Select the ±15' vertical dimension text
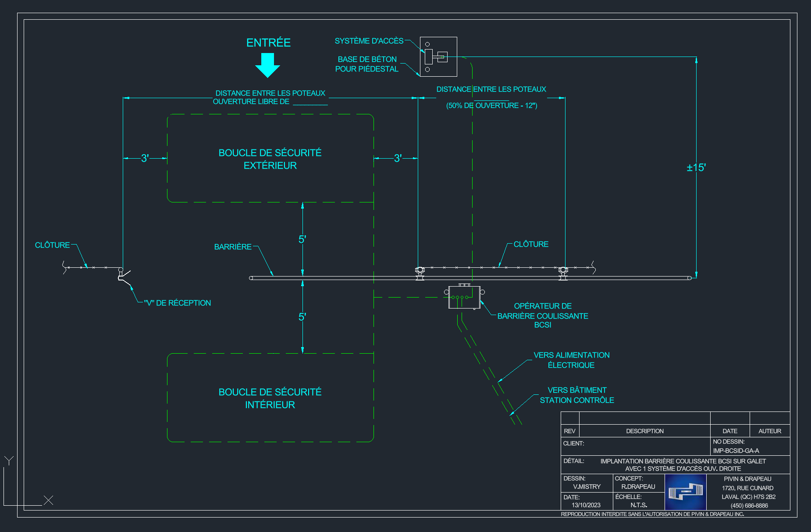811x532 pixels. [696, 167]
